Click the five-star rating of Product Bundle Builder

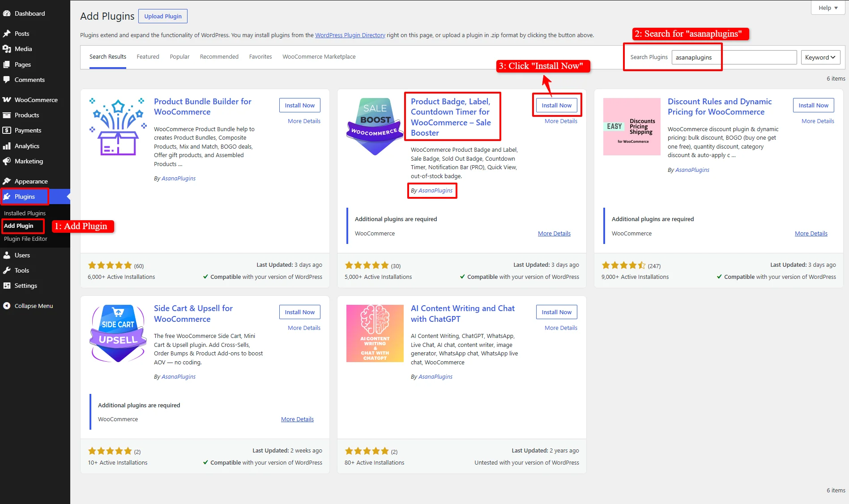110,265
